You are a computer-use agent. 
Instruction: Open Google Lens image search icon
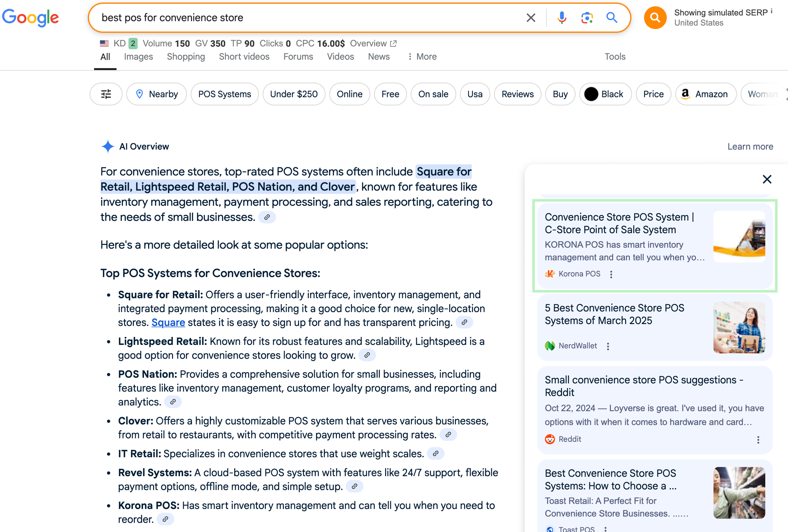pos(587,18)
